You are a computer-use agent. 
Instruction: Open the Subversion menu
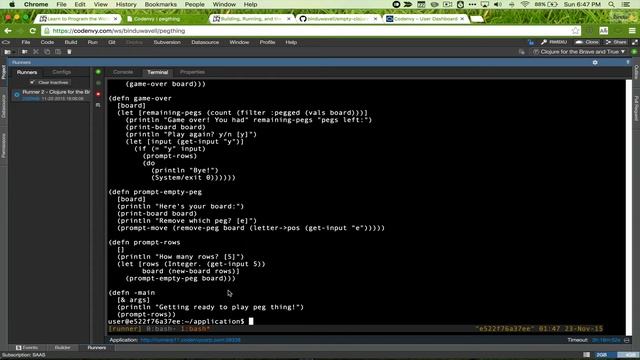[x=167, y=42]
